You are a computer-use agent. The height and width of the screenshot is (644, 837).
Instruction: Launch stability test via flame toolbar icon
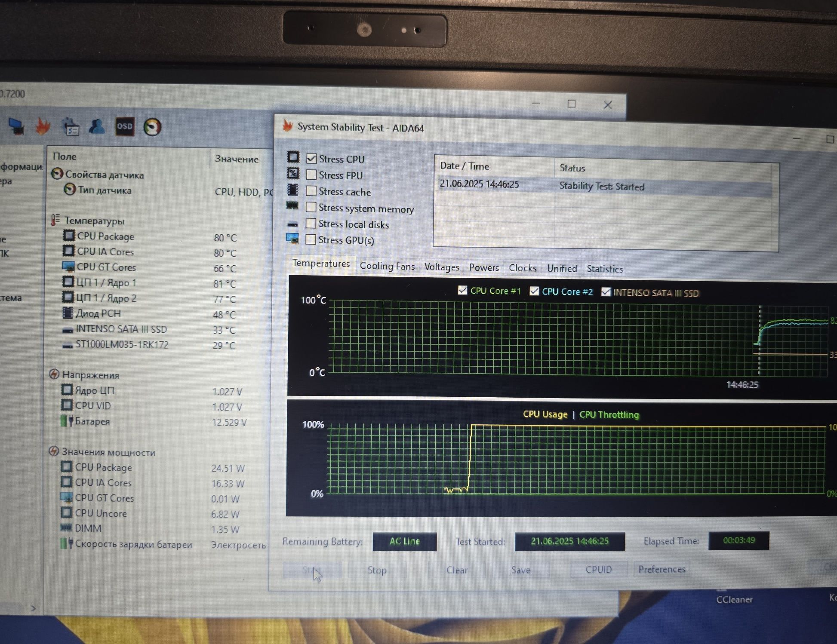[x=43, y=126]
